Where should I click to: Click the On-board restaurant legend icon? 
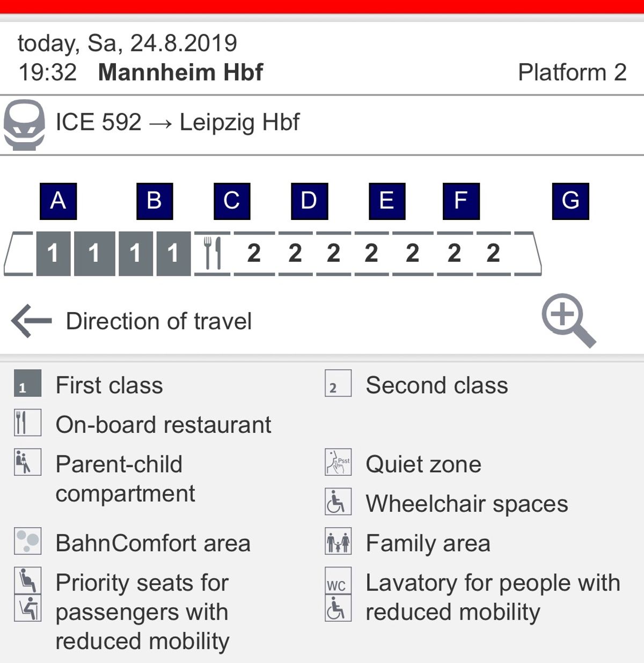coord(27,423)
